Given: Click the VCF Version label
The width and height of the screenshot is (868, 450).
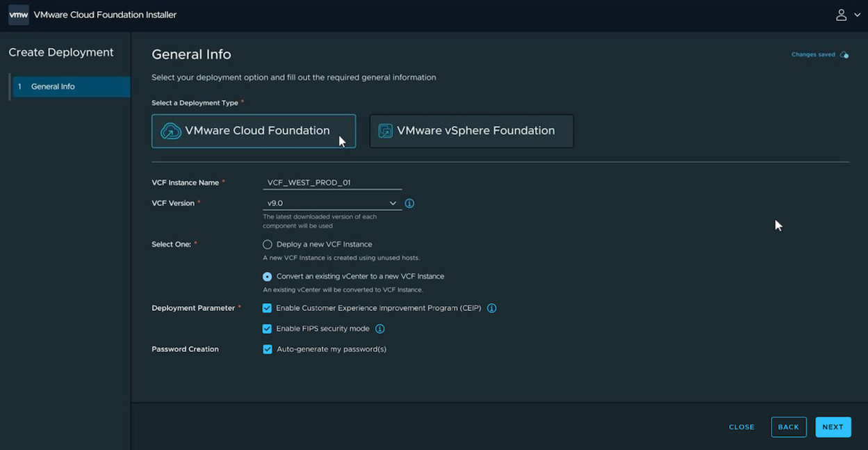Looking at the screenshot, I should (x=174, y=203).
